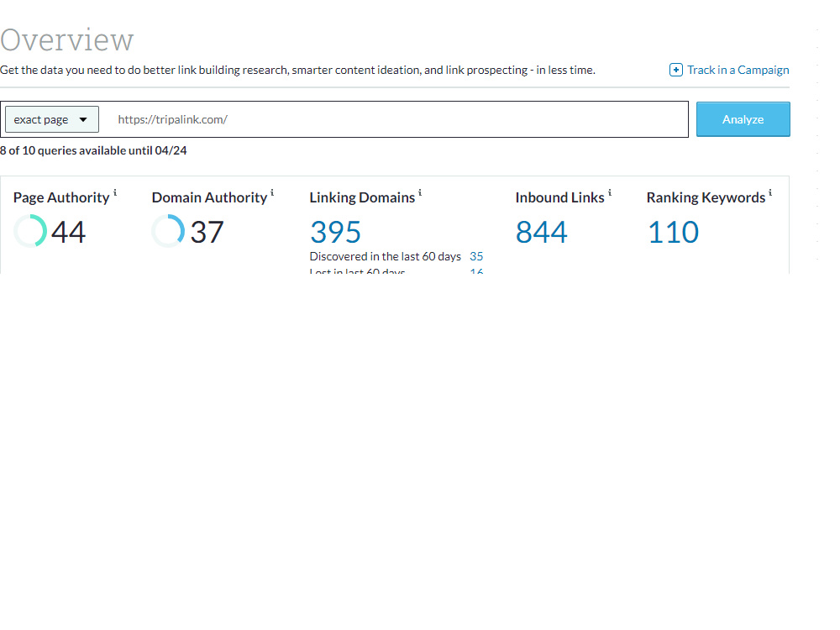Open the 395 linking domains count
This screenshot has width=840, height=630.
click(x=335, y=232)
